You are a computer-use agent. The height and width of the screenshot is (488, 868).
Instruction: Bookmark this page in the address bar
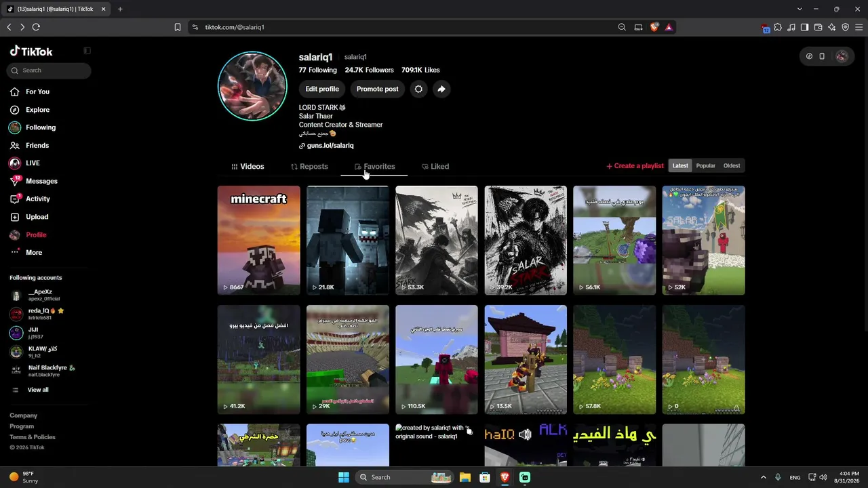(178, 27)
